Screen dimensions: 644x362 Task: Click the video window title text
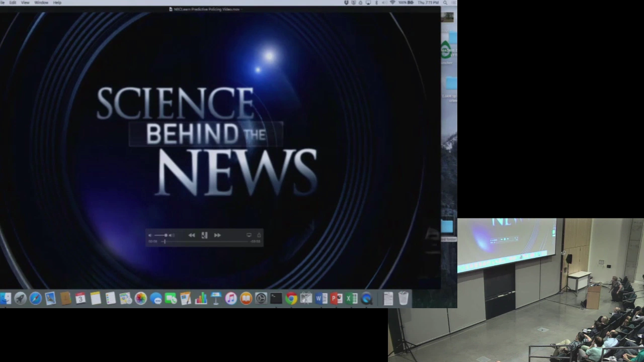coord(207,9)
